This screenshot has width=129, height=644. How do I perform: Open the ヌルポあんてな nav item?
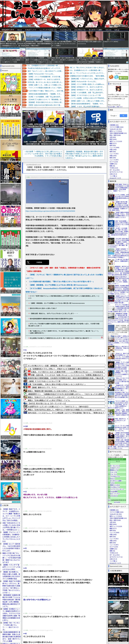pyautogui.click(x=80, y=30)
